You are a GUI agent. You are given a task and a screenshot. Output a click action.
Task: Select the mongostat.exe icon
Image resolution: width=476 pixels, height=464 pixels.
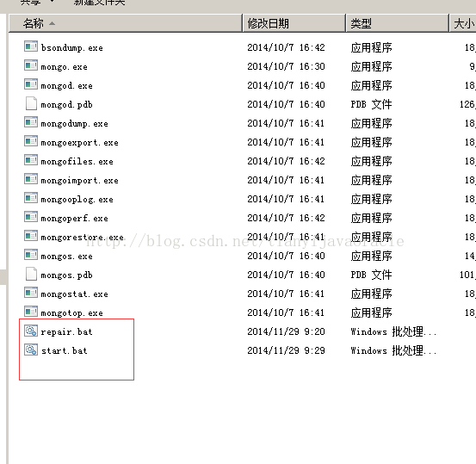(x=31, y=293)
